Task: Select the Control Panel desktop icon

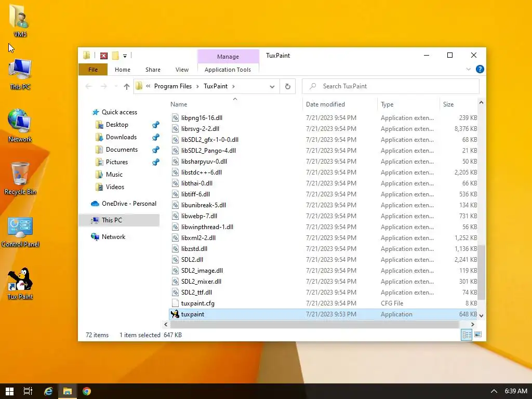Action: 20,232
